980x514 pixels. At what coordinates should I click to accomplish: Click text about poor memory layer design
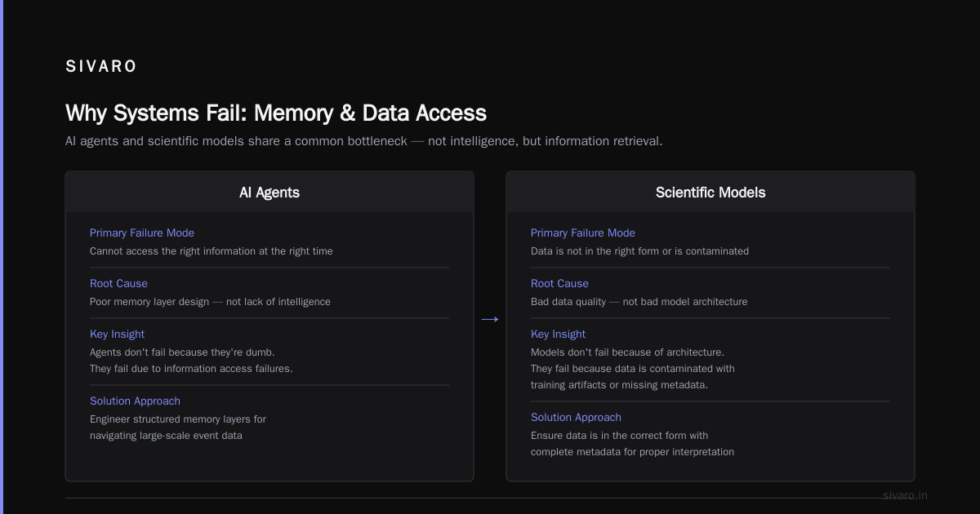pyautogui.click(x=210, y=301)
